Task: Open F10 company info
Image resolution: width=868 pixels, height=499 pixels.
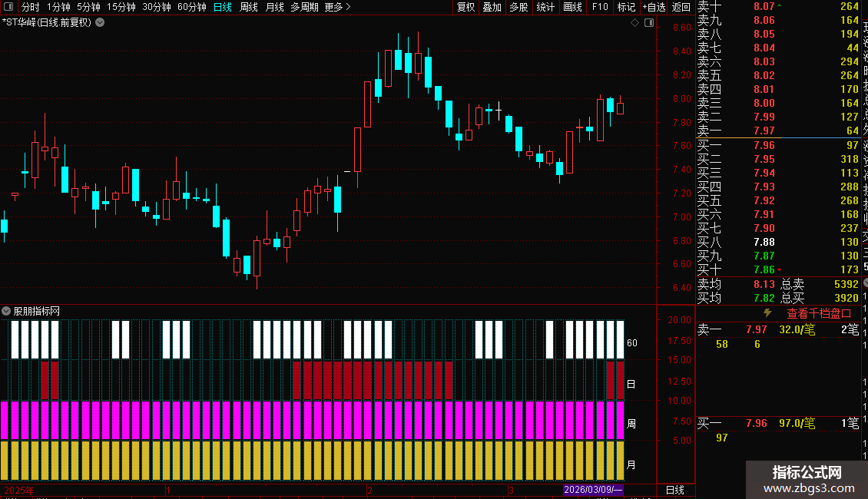Action: click(x=600, y=7)
